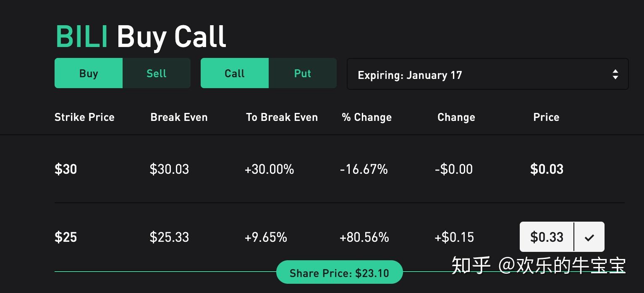Switch to the Sell option
Image resolution: width=644 pixels, height=293 pixels.
coord(156,73)
